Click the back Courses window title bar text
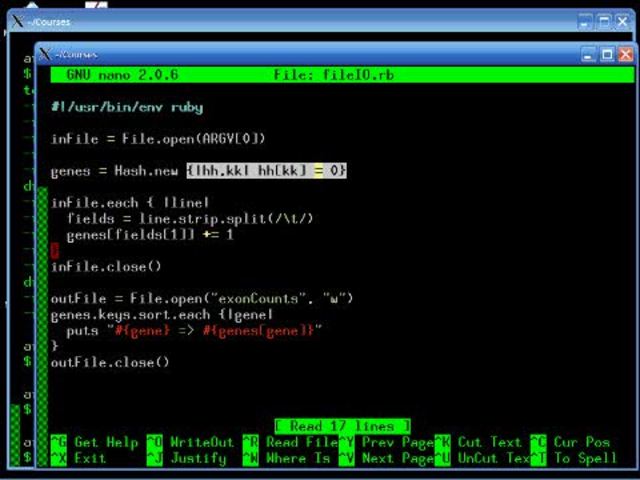This screenshot has width=640, height=480. click(x=49, y=22)
